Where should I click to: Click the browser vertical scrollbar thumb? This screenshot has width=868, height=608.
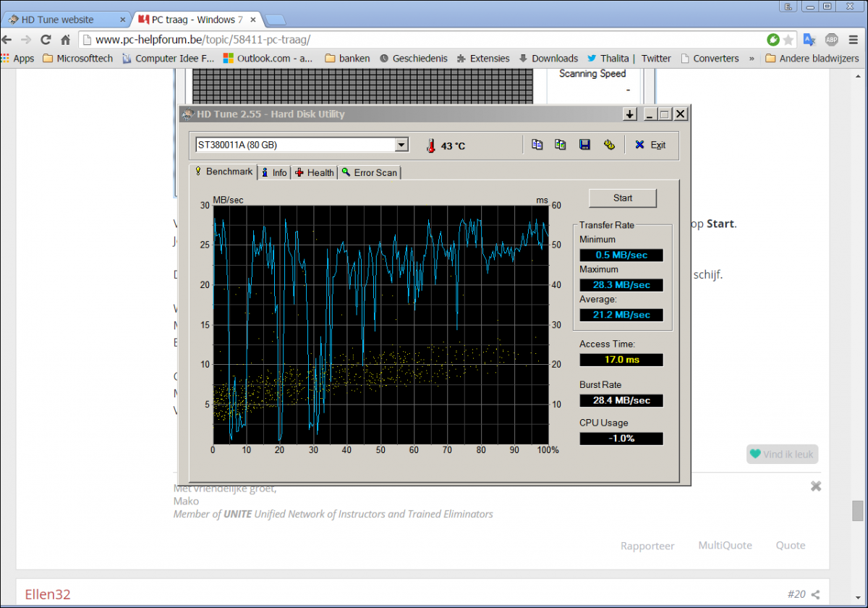[x=857, y=510]
